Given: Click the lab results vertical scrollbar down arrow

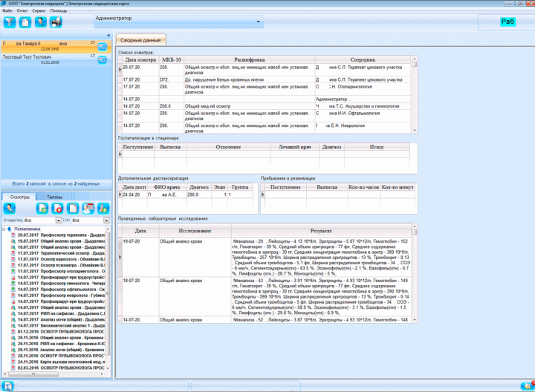Looking at the screenshot, I should [x=415, y=320].
